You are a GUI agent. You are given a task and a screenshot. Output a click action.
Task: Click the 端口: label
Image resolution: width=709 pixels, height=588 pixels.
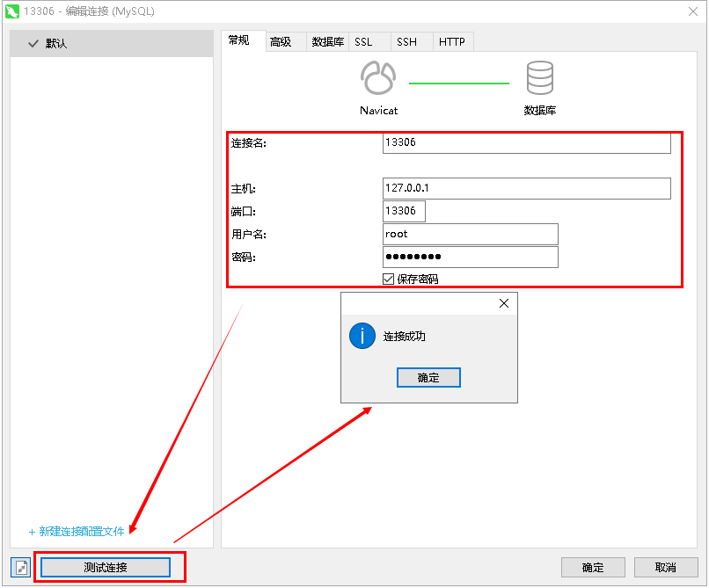tap(244, 212)
